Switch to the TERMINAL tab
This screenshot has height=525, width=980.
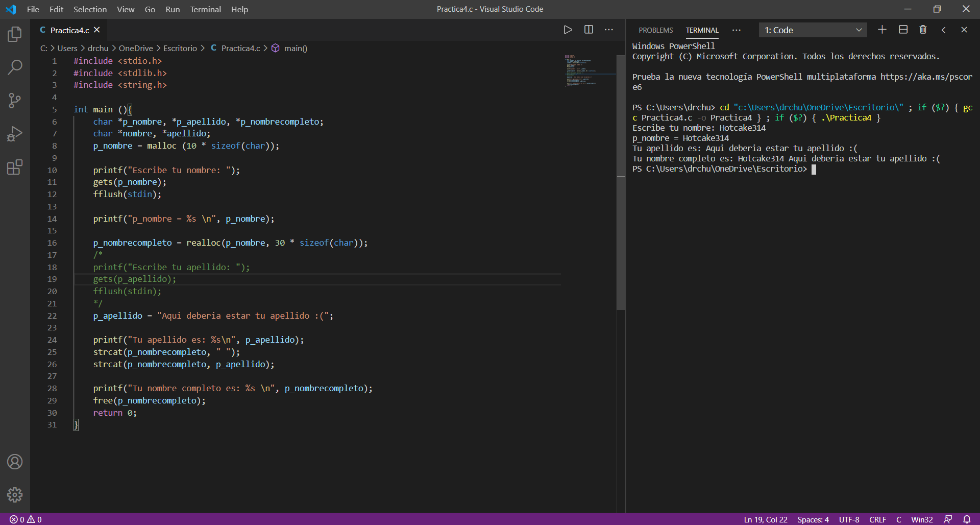(702, 30)
